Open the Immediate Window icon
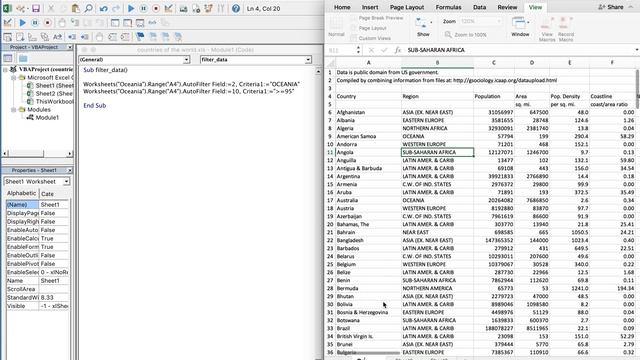The image size is (640, 360). coord(127,23)
